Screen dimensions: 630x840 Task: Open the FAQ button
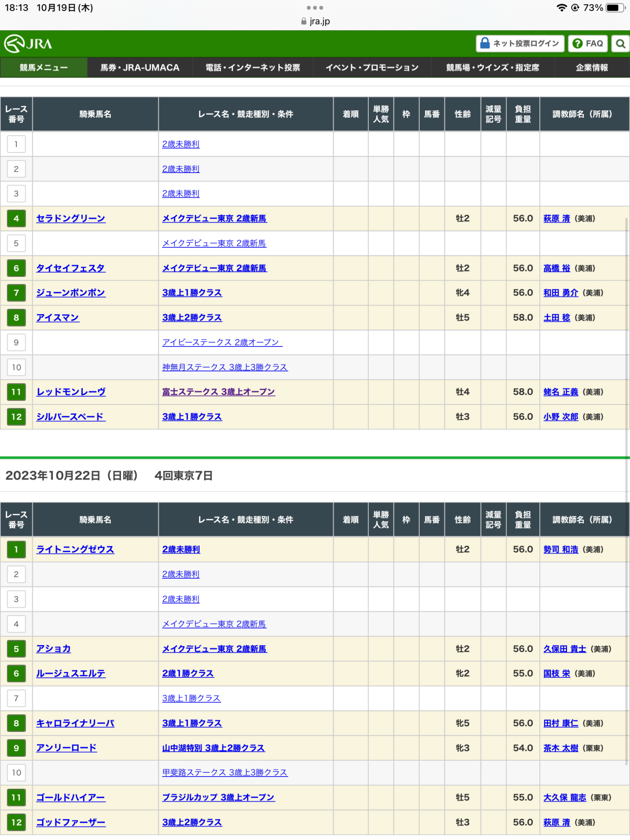pos(588,44)
